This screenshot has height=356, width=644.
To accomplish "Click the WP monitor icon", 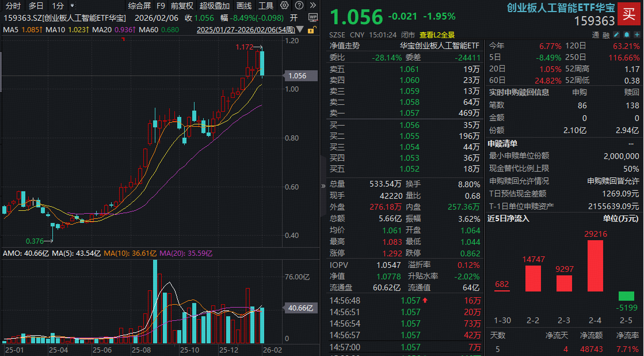I will pos(313,17).
